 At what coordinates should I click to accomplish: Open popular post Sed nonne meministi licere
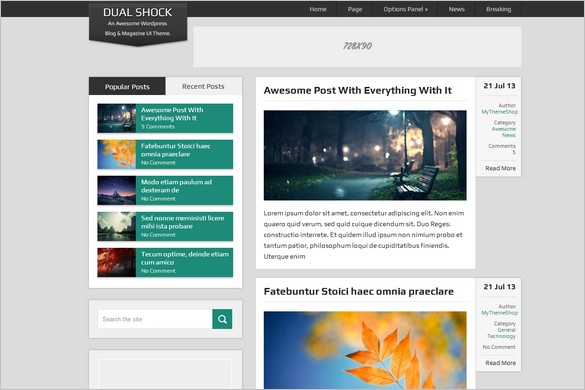point(182,222)
